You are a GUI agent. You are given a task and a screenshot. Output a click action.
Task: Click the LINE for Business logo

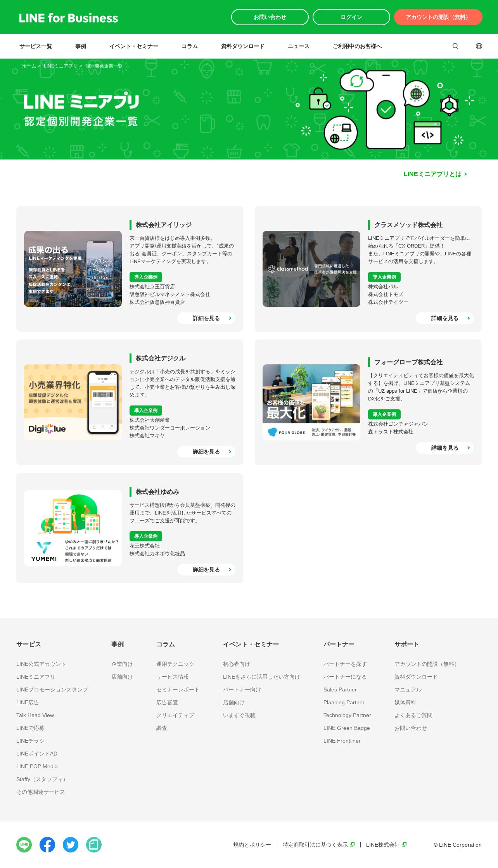pos(68,18)
